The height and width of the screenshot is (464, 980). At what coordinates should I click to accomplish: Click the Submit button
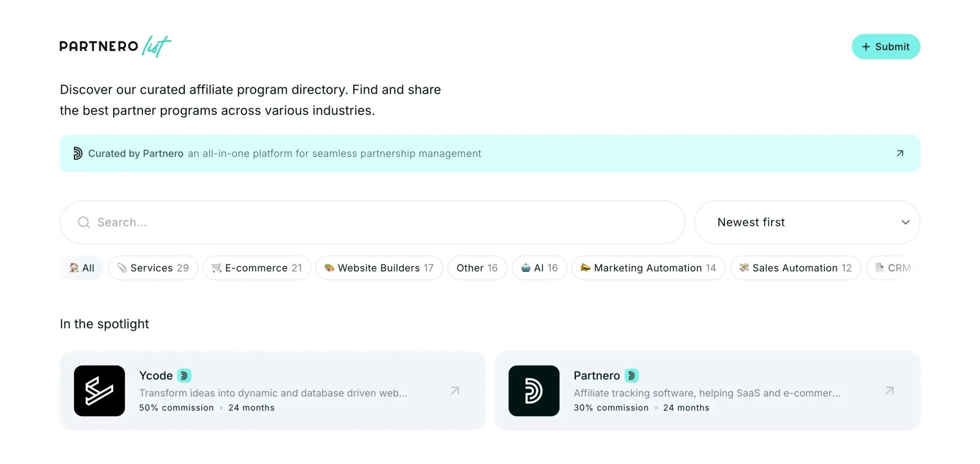pos(886,46)
